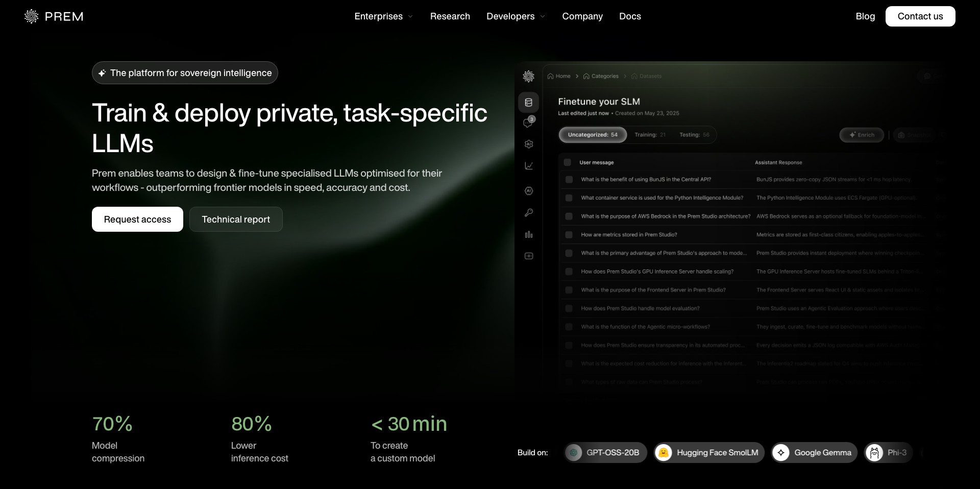This screenshot has width=980, height=489.
Task: Click the billing card icon at the sidebar bottom
Action: coord(529,256)
